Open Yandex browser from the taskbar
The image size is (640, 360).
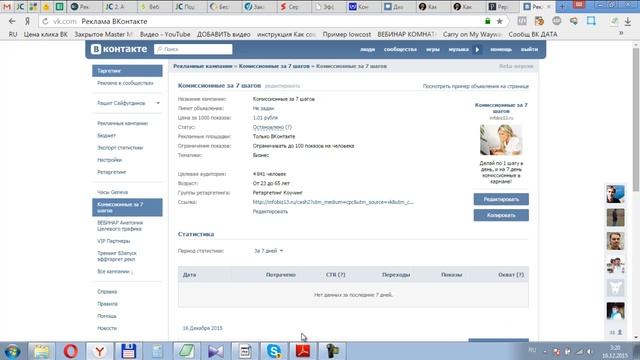[x=99, y=351]
